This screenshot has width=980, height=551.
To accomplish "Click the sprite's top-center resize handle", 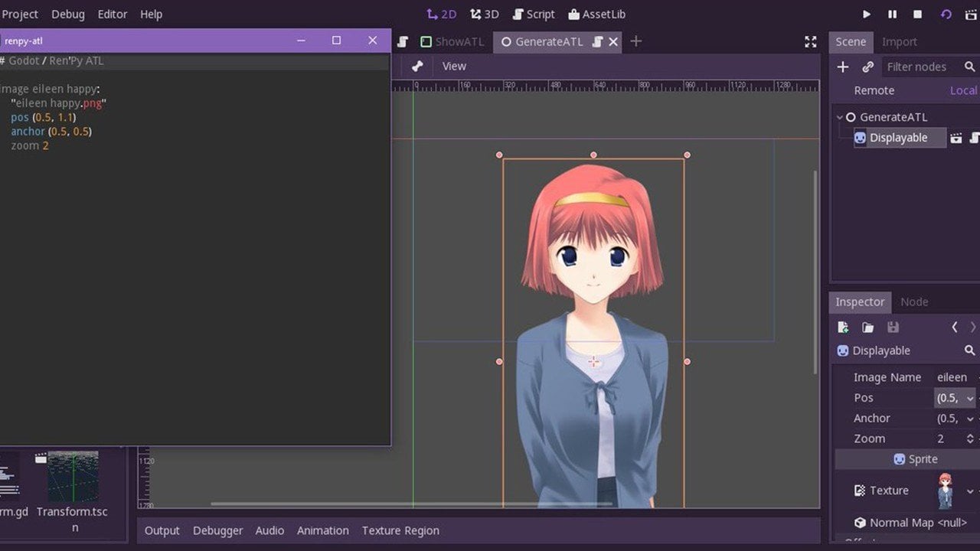I will (593, 155).
